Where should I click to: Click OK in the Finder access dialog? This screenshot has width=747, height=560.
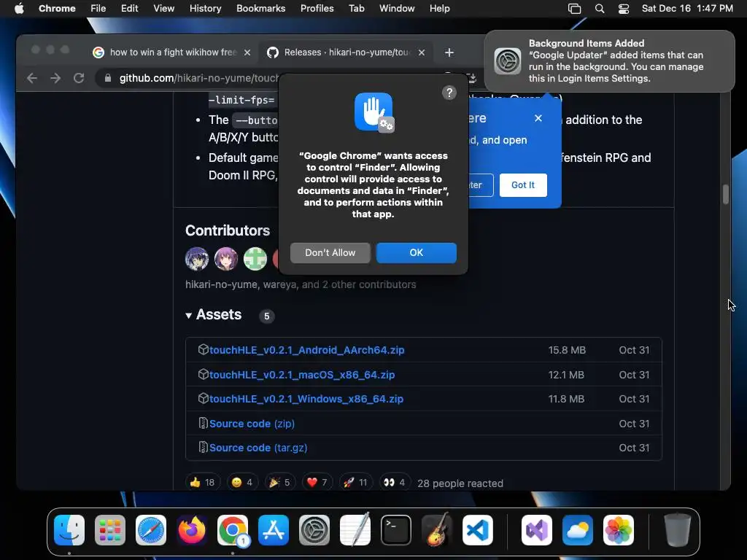tap(417, 253)
